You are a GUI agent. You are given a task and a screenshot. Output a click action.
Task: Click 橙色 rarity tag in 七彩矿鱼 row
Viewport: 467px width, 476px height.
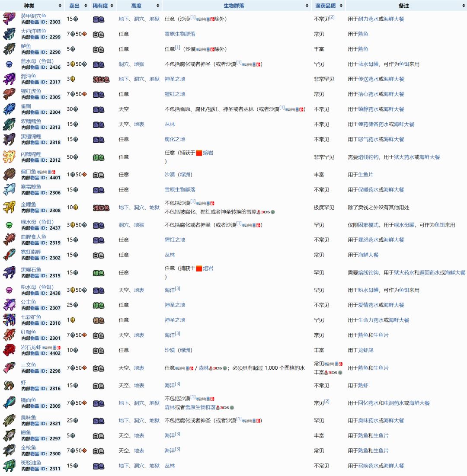pyautogui.click(x=99, y=320)
